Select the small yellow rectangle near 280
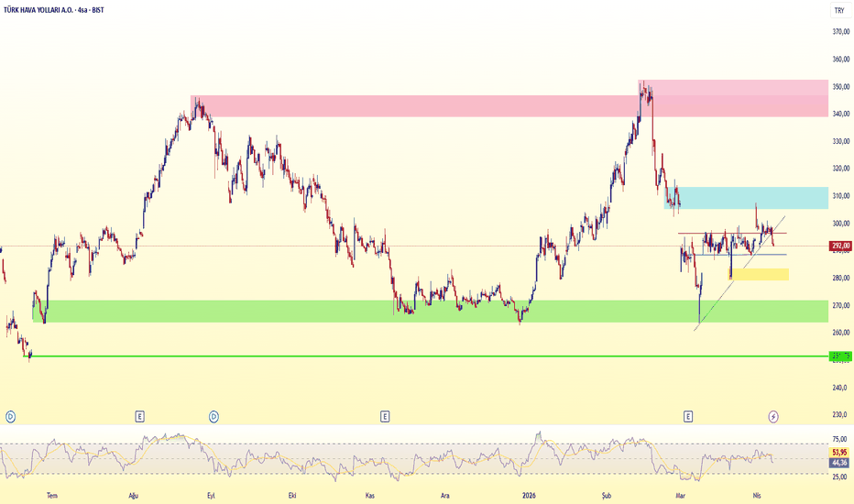 760,274
